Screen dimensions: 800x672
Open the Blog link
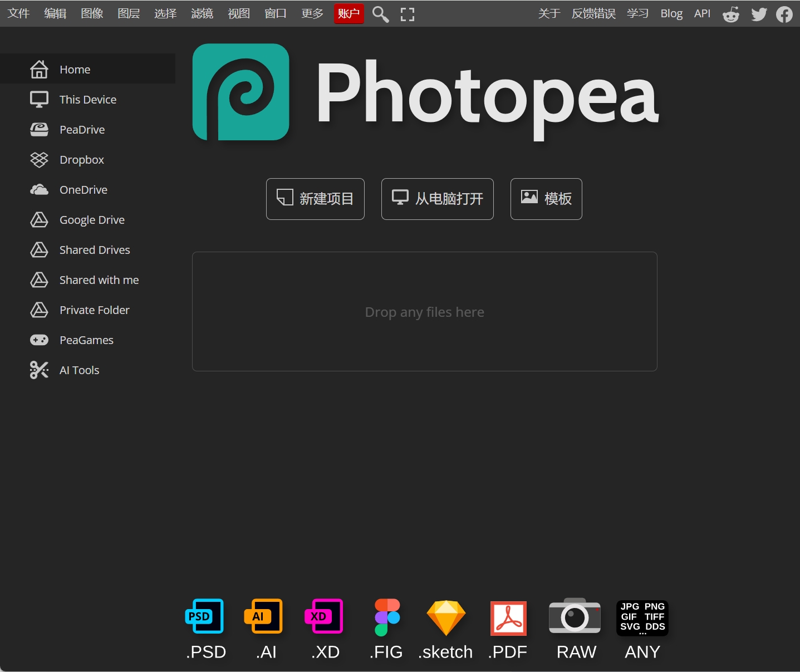[x=671, y=13]
